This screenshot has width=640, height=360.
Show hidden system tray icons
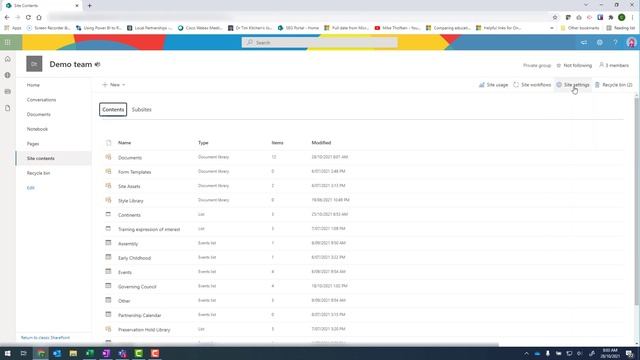pyautogui.click(x=526, y=353)
